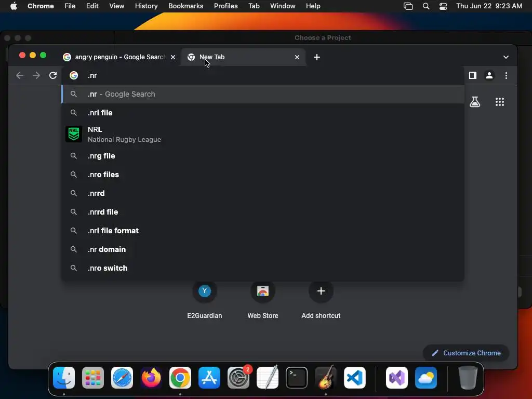Select the New Tab tab
This screenshot has height=399, width=532.
[x=243, y=57]
